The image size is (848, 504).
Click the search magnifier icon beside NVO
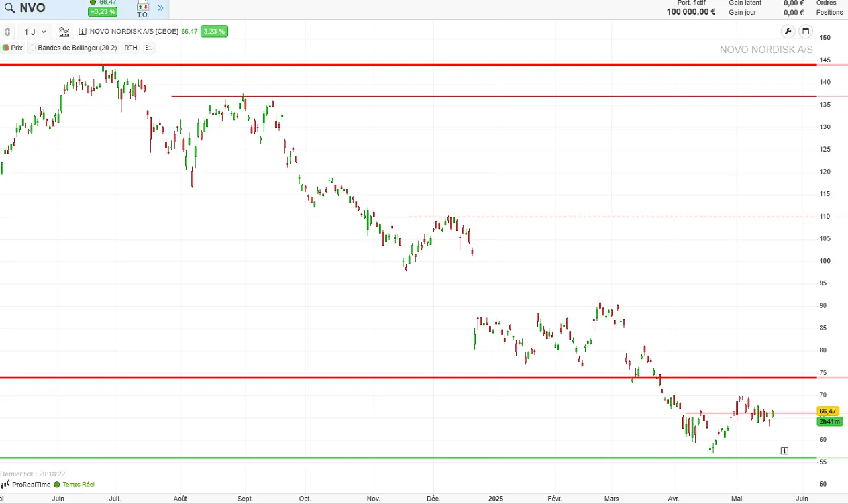coord(9,8)
